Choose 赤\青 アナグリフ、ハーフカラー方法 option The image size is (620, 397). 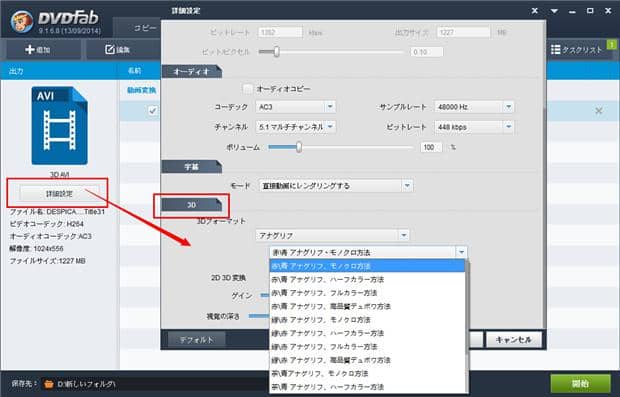367,279
